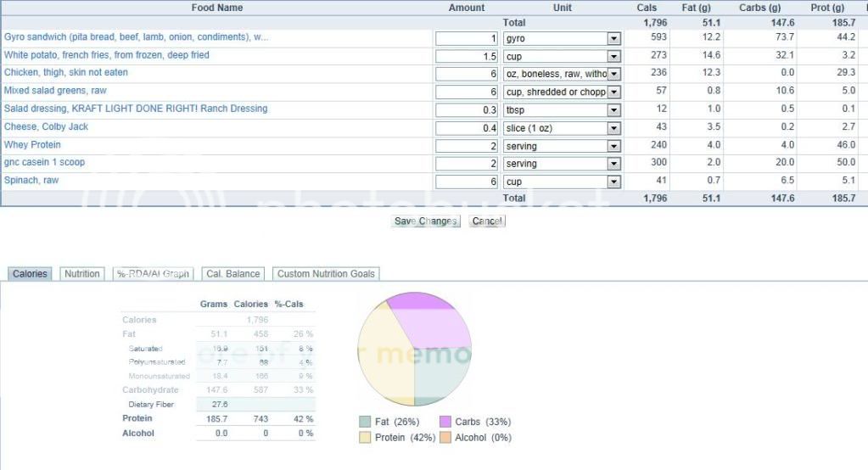The height and width of the screenshot is (470, 868).
Task: Click the Save Changes button
Action: coord(426,221)
